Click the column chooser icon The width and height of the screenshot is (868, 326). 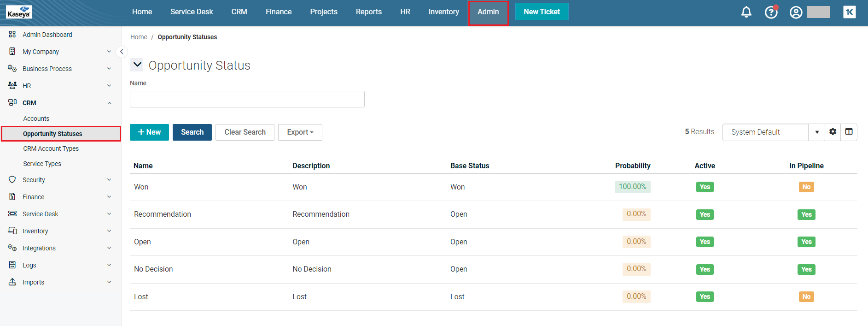tap(849, 132)
